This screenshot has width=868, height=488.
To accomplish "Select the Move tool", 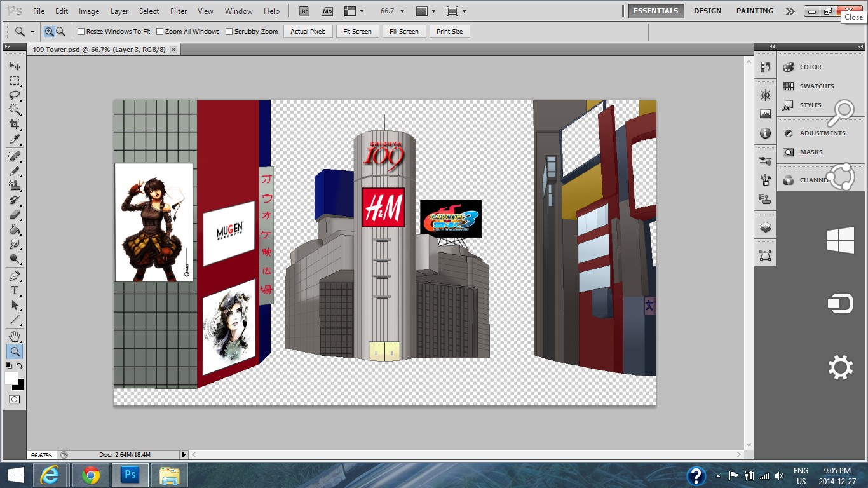I will point(15,66).
